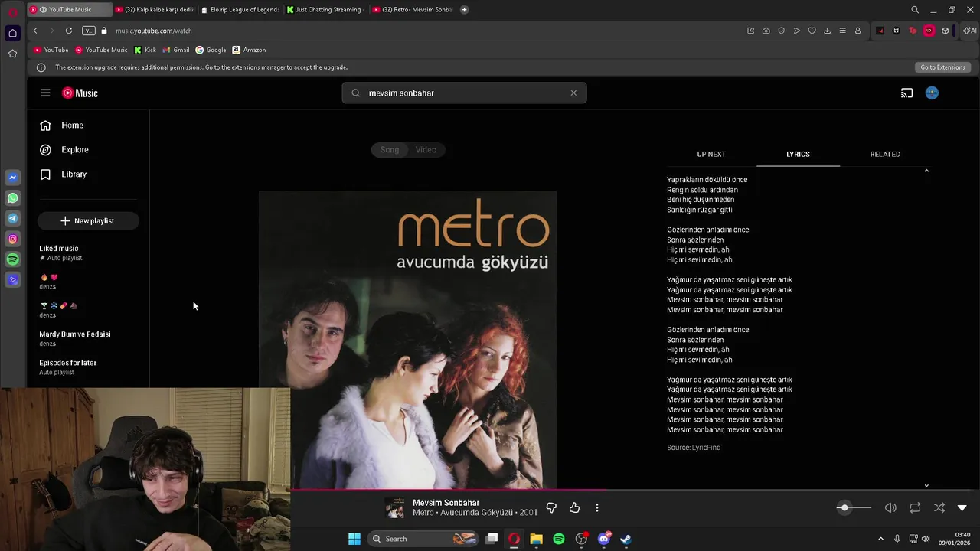Viewport: 980px width, 551px height.
Task: Toggle shuffle playback
Action: (x=939, y=507)
